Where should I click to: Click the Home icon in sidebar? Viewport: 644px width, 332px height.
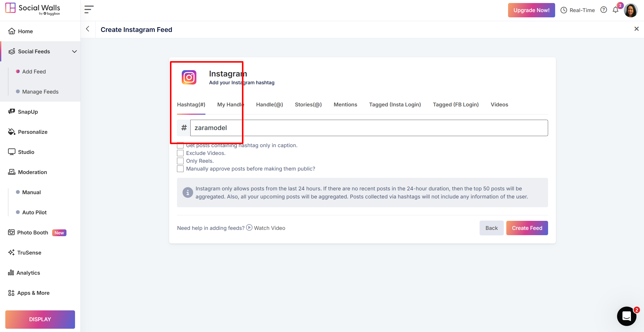[x=12, y=31]
